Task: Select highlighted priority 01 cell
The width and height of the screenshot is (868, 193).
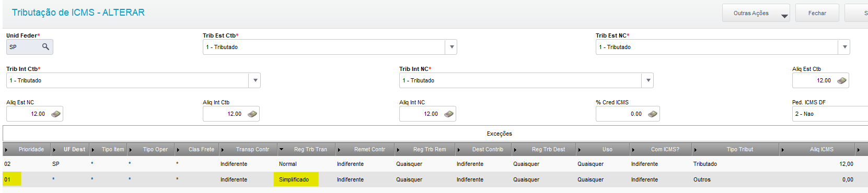Action: pyautogui.click(x=11, y=179)
